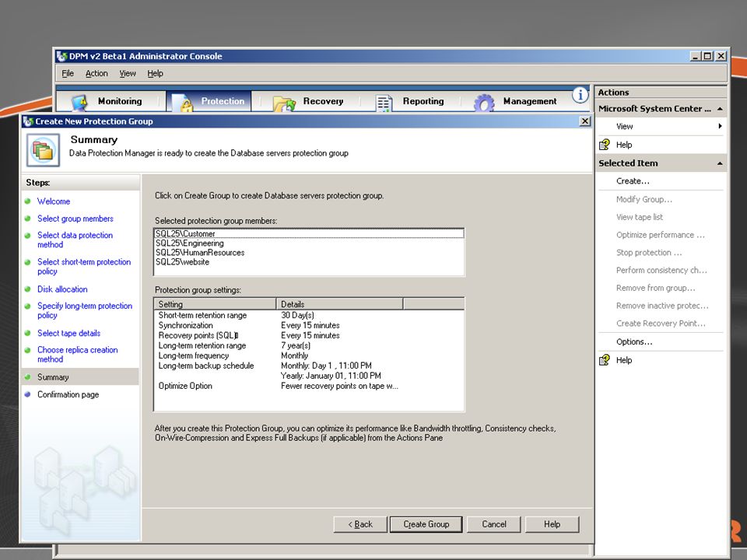Collapse the Microsoft System Center section

tap(720, 109)
